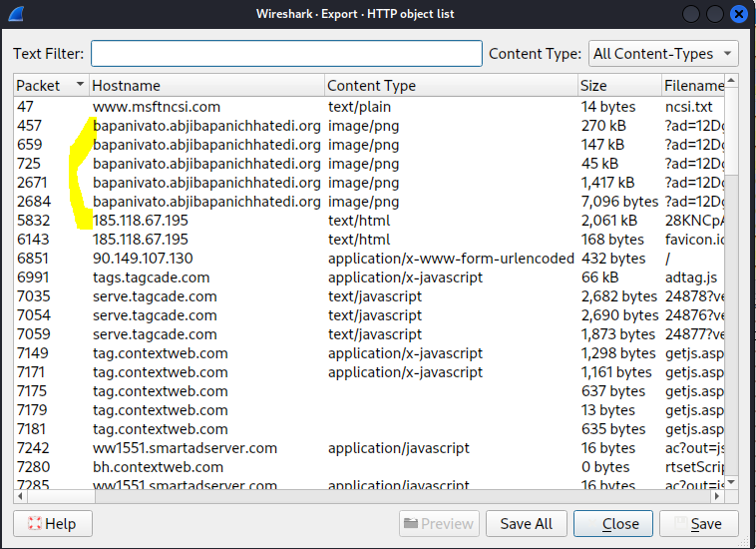Select packet 7242 ww1551.smartadserver.com row
This screenshot has height=549, width=756.
[x=369, y=448]
